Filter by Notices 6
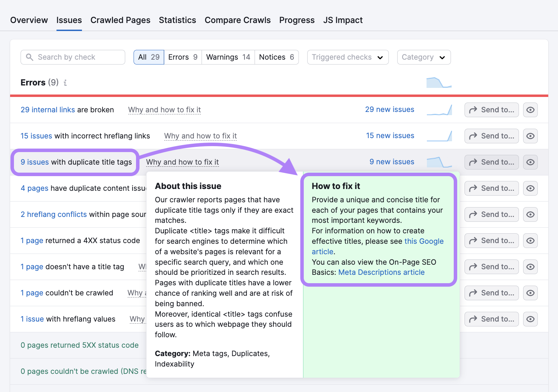Screen dimensions: 558x392 coord(277,57)
